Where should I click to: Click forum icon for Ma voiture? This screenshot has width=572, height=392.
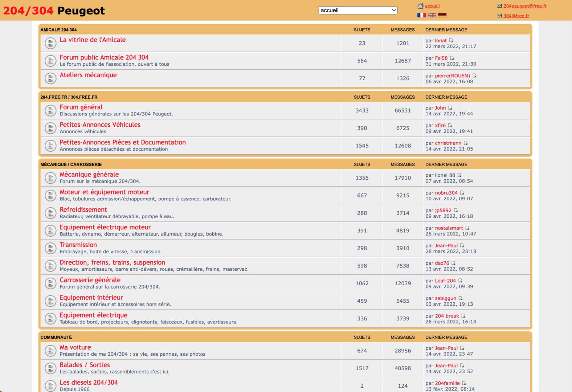(50, 351)
